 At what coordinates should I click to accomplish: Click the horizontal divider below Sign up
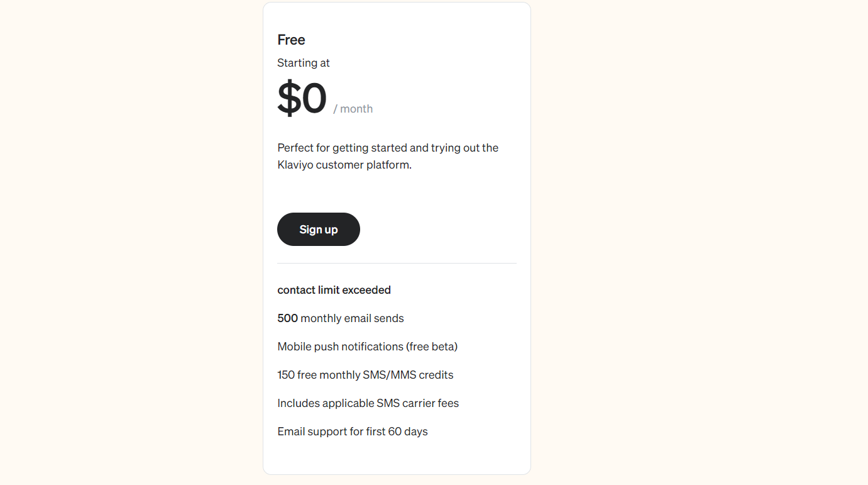(x=397, y=263)
